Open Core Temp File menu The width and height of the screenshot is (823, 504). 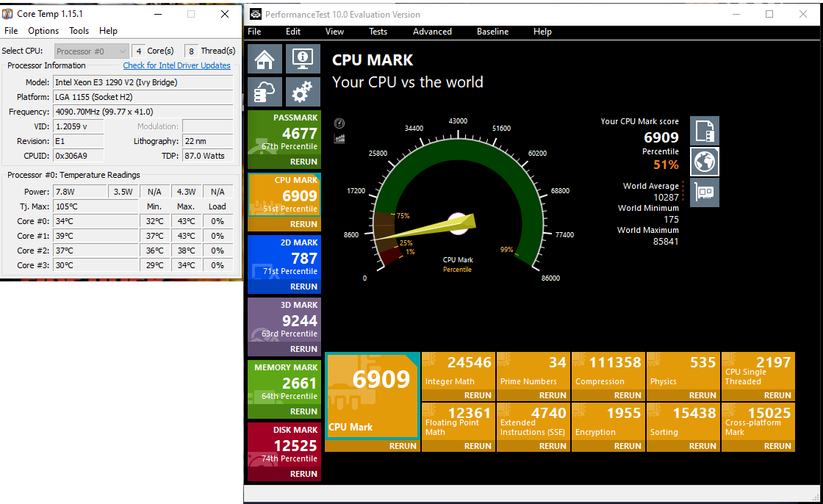[x=11, y=31]
